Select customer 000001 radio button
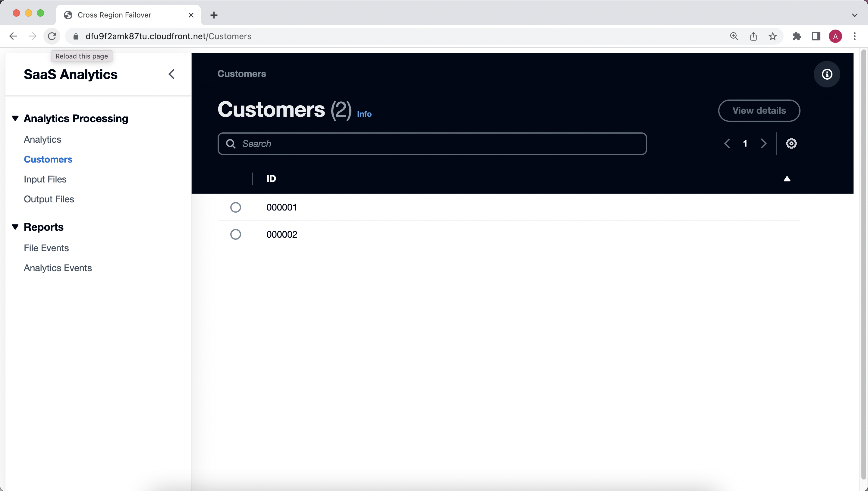Viewport: 868px width, 491px height. (235, 207)
